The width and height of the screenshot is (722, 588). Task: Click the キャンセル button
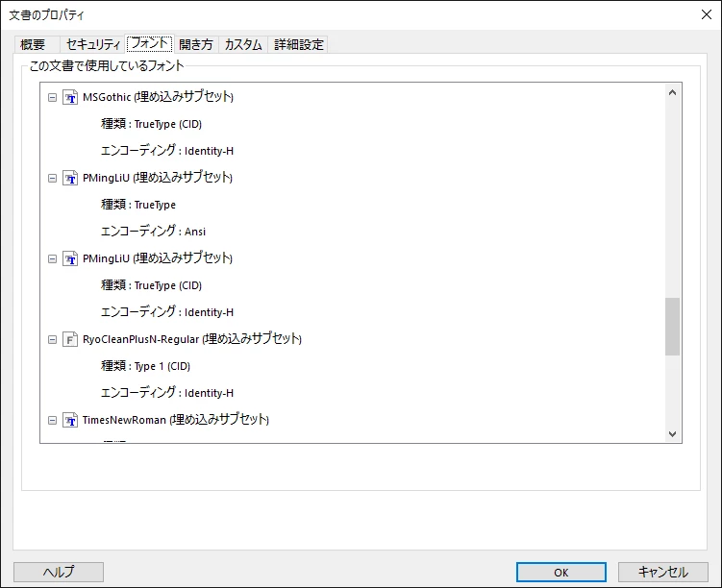(x=662, y=573)
